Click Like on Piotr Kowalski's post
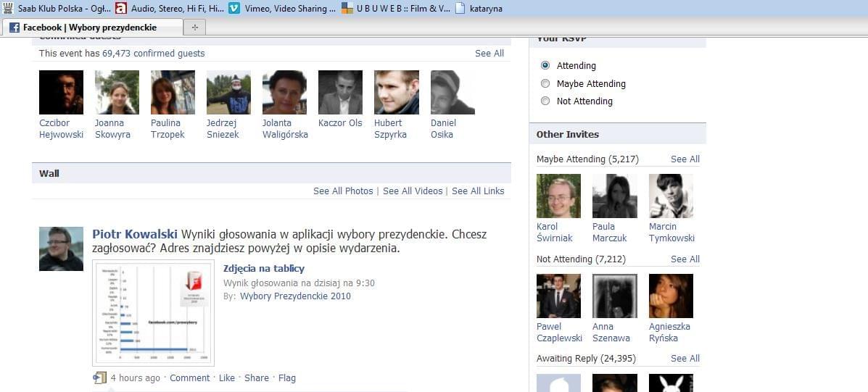Viewport: 868px width, 392px height. click(x=227, y=378)
